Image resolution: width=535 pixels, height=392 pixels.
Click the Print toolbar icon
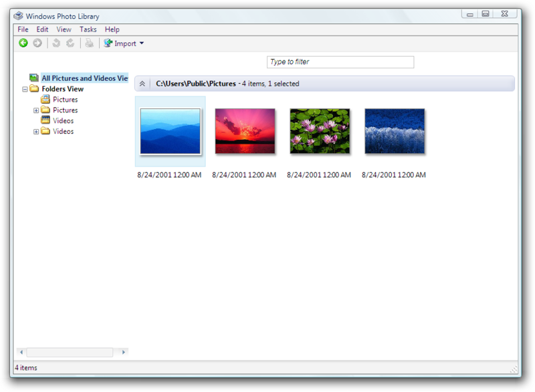(89, 43)
